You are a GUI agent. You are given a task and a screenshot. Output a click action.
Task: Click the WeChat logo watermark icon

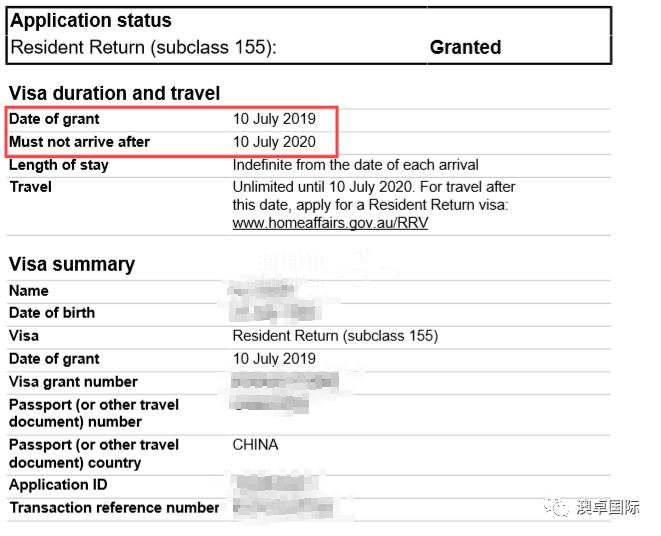click(x=557, y=509)
